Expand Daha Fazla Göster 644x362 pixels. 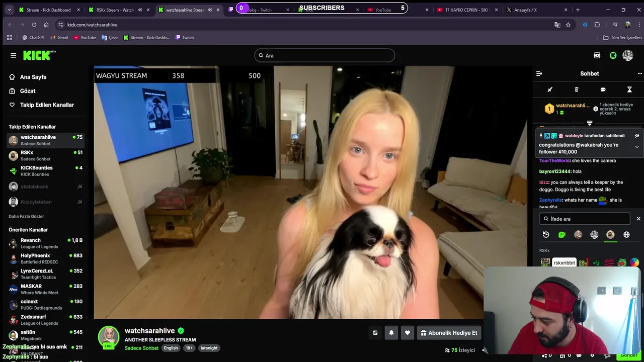pyautogui.click(x=26, y=216)
